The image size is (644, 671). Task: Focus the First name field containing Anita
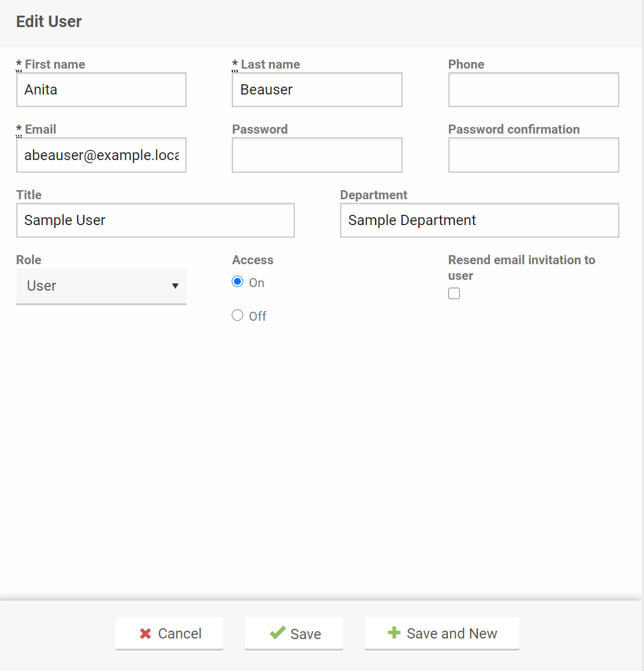pos(101,90)
